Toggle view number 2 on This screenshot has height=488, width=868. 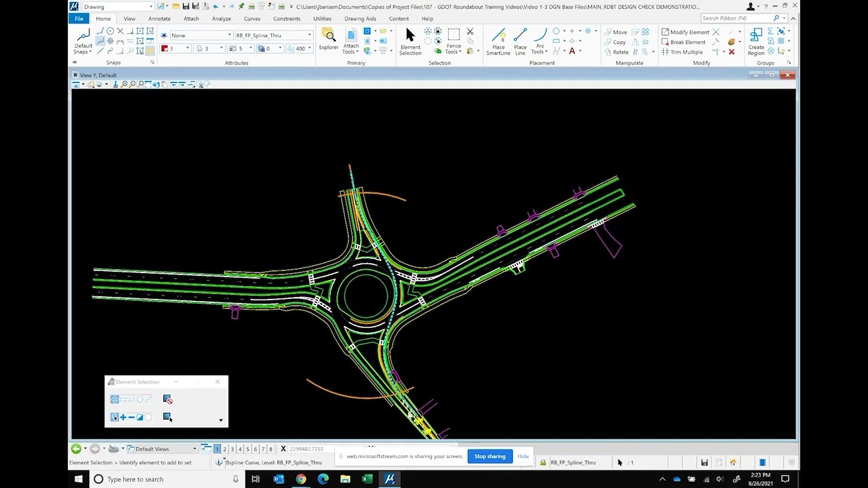tap(224, 449)
